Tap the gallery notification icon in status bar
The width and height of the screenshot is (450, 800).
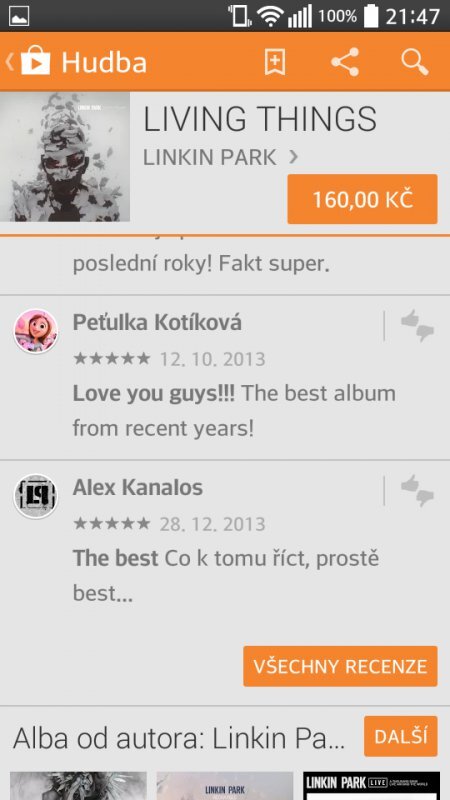[19, 16]
